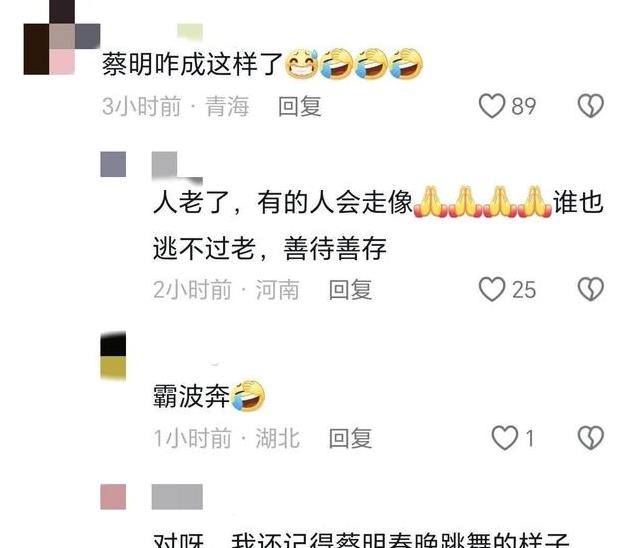Open avatar of the 人老了 commenter

113,164
